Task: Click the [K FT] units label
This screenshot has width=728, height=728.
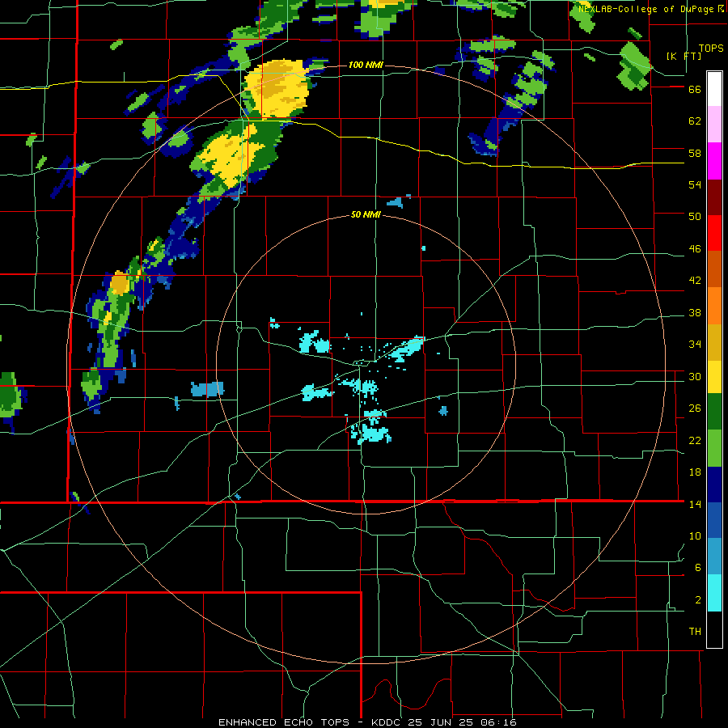Action: pyautogui.click(x=684, y=56)
